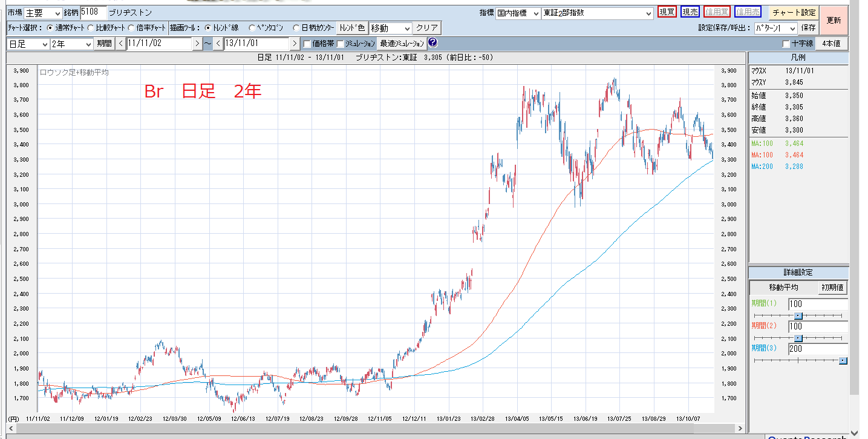
Task: Click the 初期値 reset button
Action: coord(833,288)
